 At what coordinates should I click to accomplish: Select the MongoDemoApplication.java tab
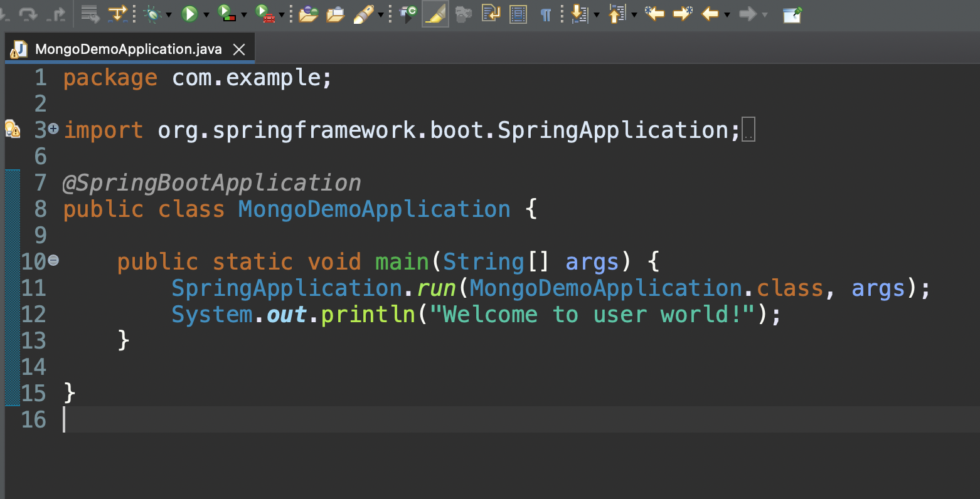129,49
